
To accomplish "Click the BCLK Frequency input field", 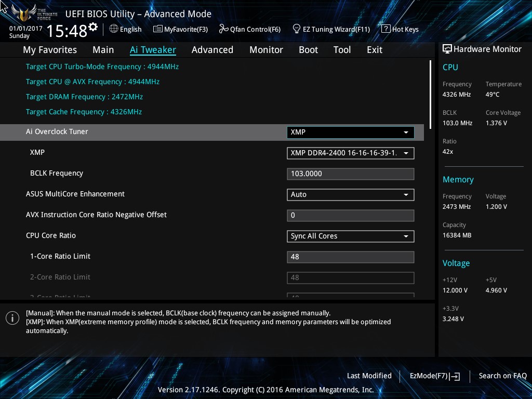I will click(x=350, y=174).
